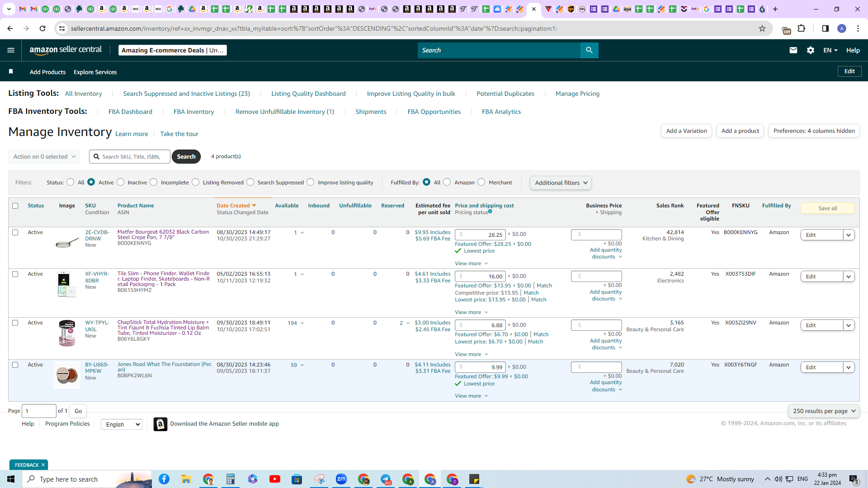Open the English footer language select
Image resolution: width=868 pixels, height=488 pixels.
click(x=122, y=424)
